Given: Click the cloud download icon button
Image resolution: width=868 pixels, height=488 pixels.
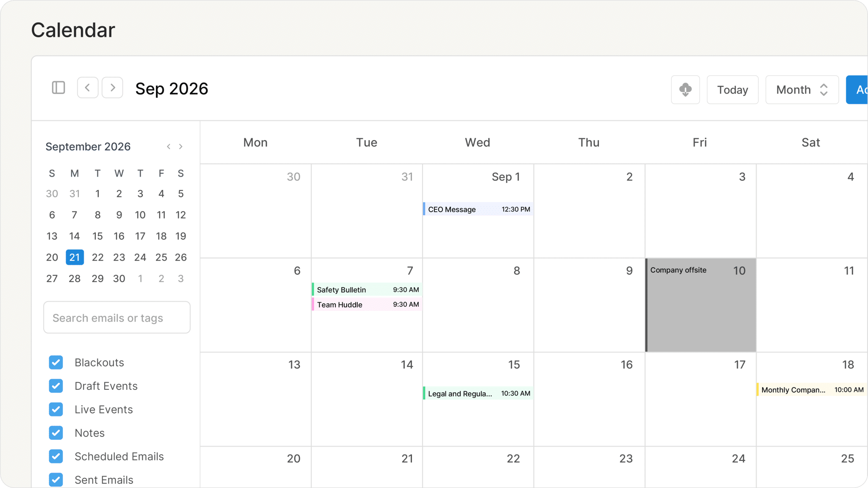Looking at the screenshot, I should click(x=685, y=90).
